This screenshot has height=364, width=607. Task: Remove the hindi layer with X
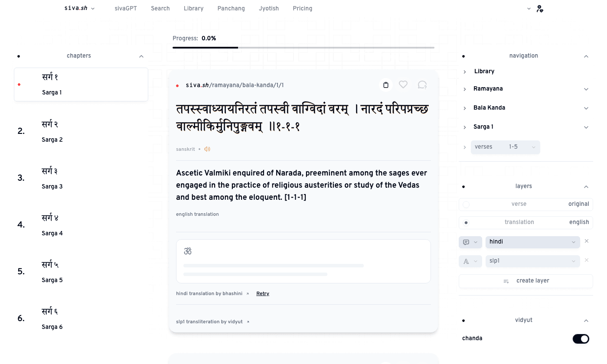[587, 241]
